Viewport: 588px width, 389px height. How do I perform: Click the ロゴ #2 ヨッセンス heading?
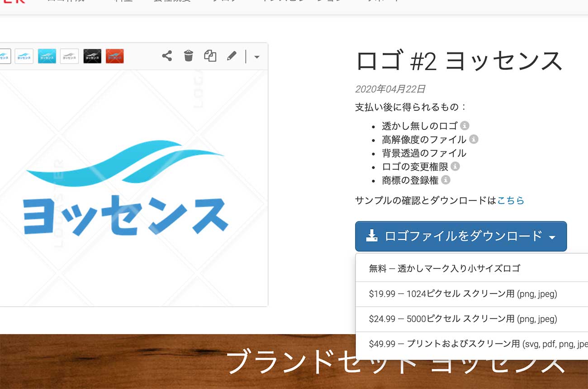click(x=459, y=61)
